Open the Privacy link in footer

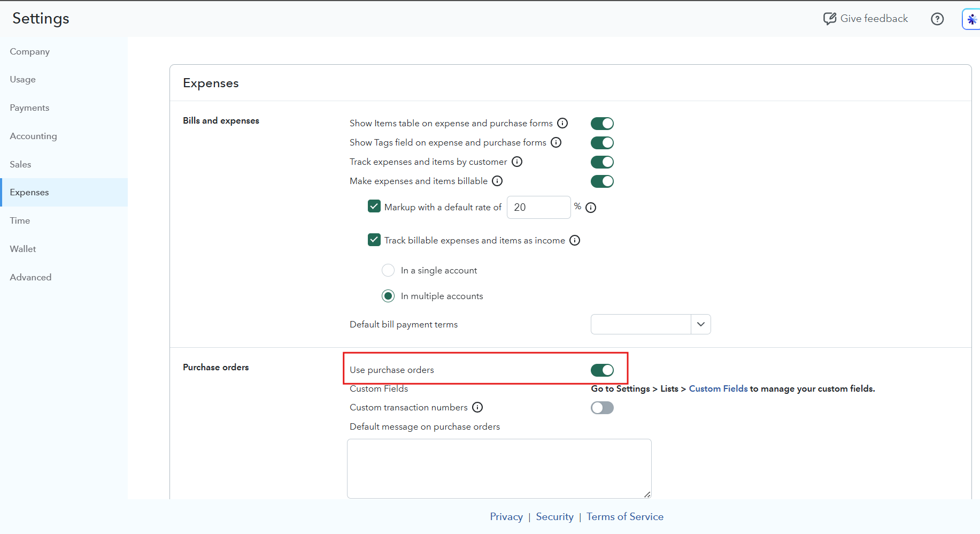point(506,516)
